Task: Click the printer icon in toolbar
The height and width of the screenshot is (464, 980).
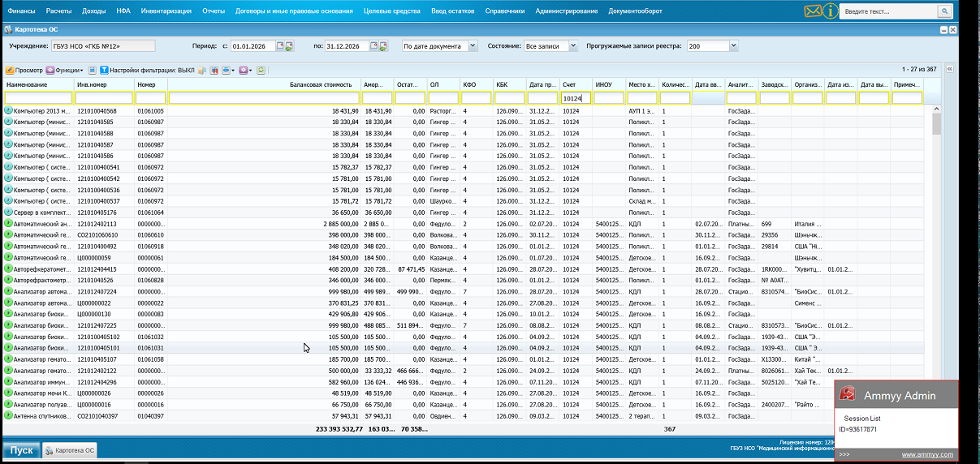Action: tap(227, 71)
